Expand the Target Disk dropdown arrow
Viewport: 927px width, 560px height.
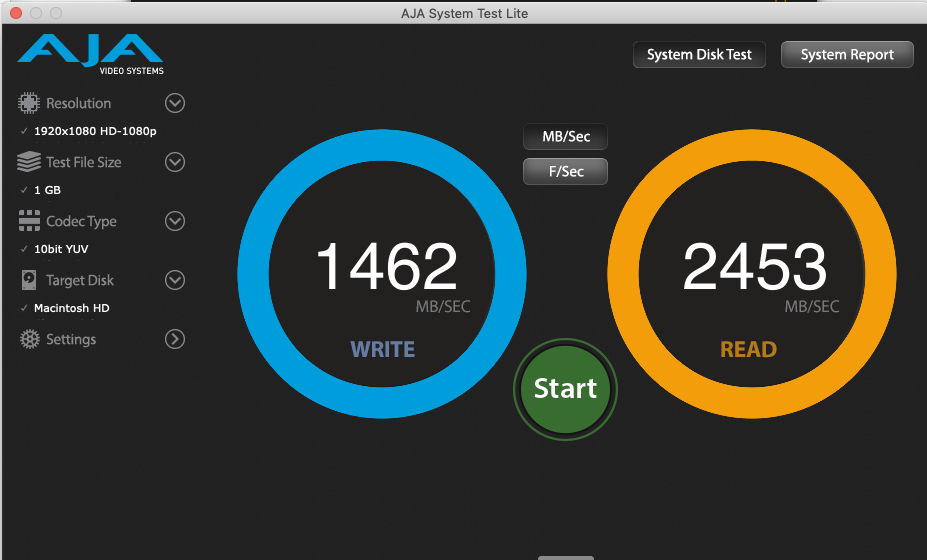[x=175, y=280]
